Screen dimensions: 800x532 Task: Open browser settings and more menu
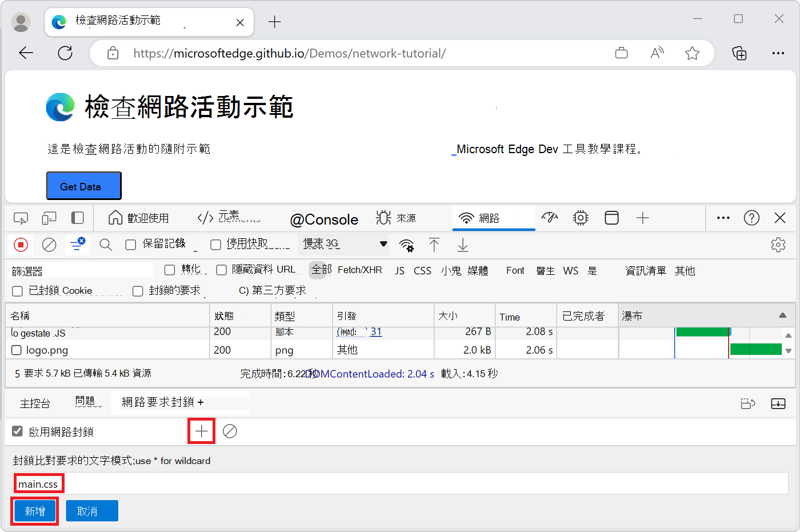click(778, 53)
